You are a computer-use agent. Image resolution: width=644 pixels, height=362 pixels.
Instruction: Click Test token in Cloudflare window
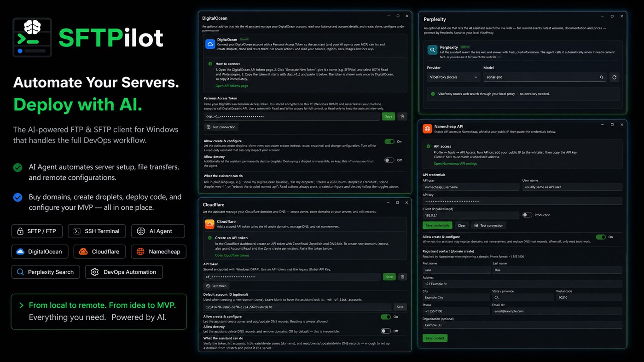click(x=216, y=286)
